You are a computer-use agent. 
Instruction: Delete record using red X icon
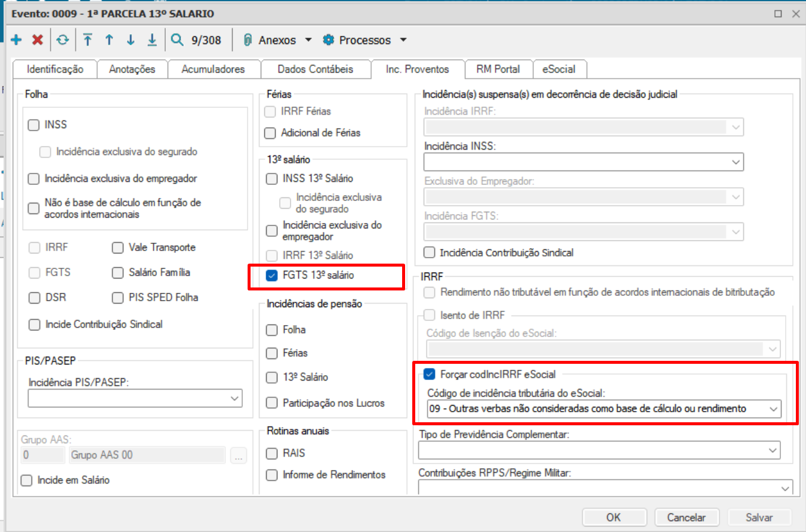click(38, 40)
